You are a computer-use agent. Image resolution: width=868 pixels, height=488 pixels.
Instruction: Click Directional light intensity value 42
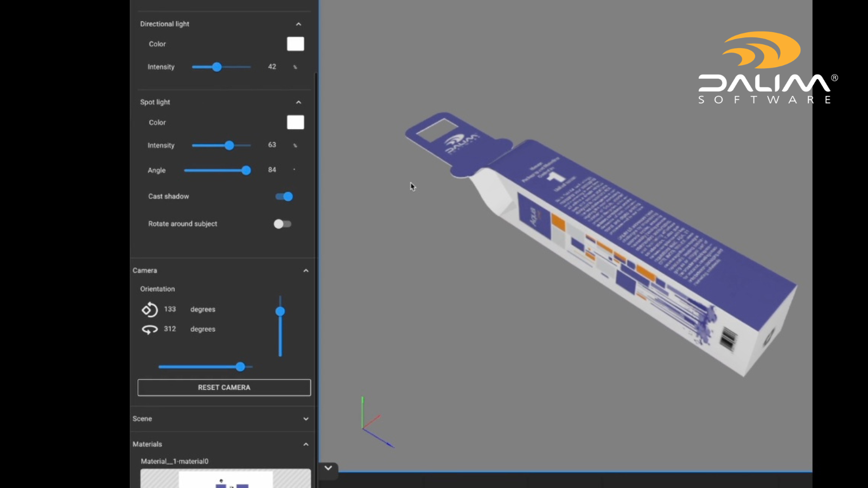pyautogui.click(x=272, y=67)
